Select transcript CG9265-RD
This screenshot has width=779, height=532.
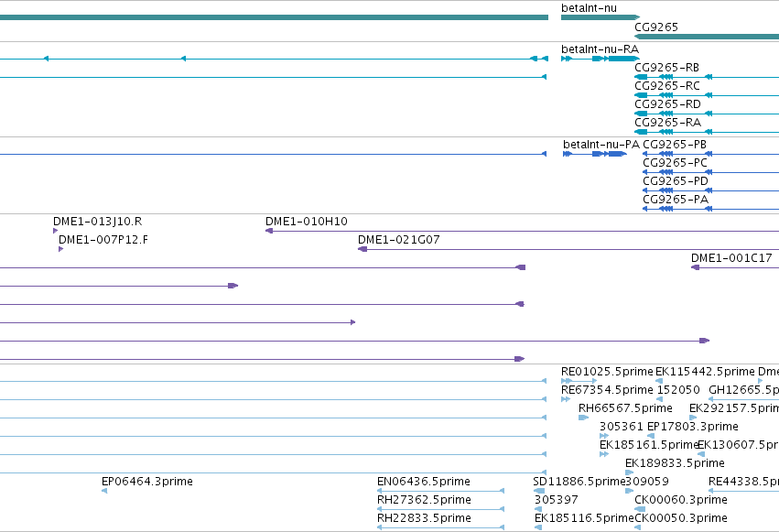(x=667, y=104)
